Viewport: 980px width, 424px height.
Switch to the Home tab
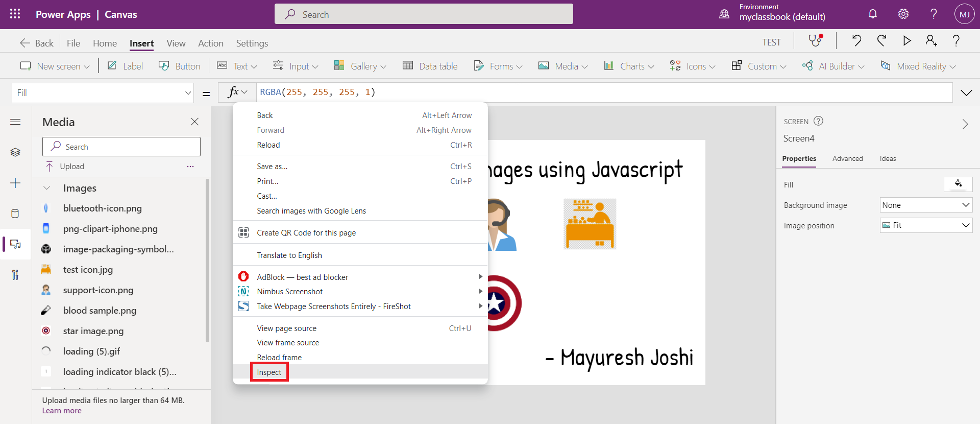click(x=105, y=43)
